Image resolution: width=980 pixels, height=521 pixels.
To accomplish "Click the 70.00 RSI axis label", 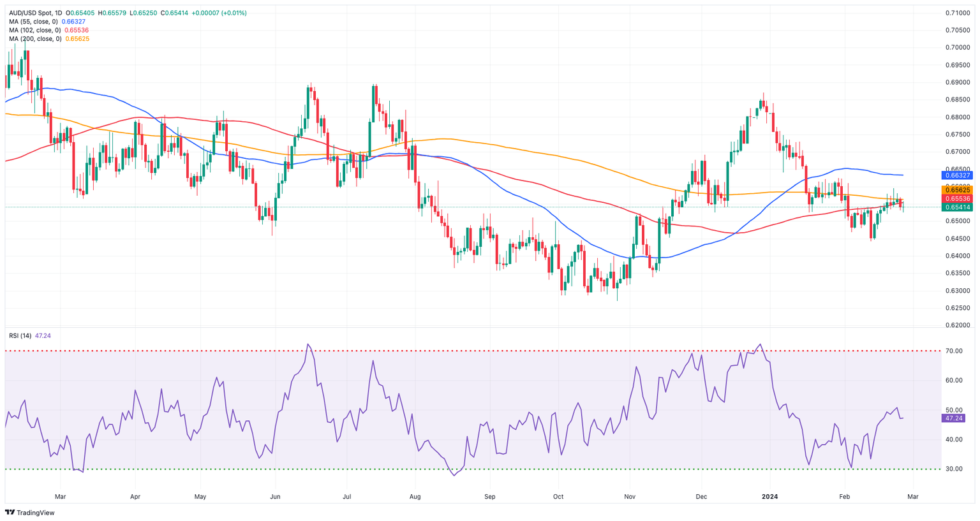I will [x=954, y=351].
